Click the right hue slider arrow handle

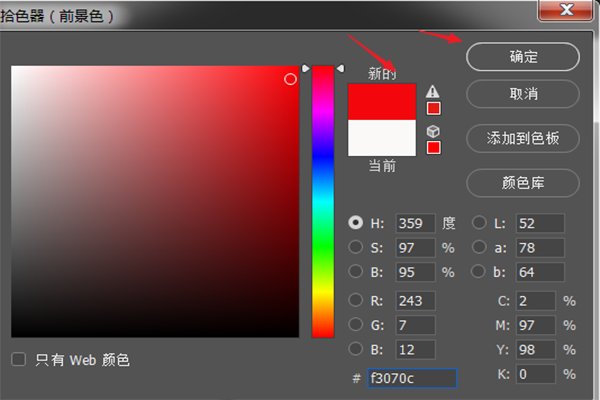click(340, 69)
